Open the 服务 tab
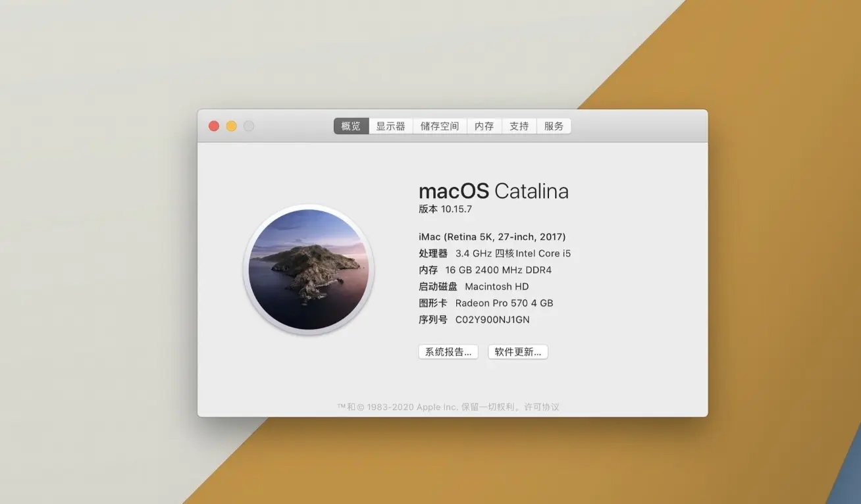The image size is (861, 504). pyautogui.click(x=554, y=126)
